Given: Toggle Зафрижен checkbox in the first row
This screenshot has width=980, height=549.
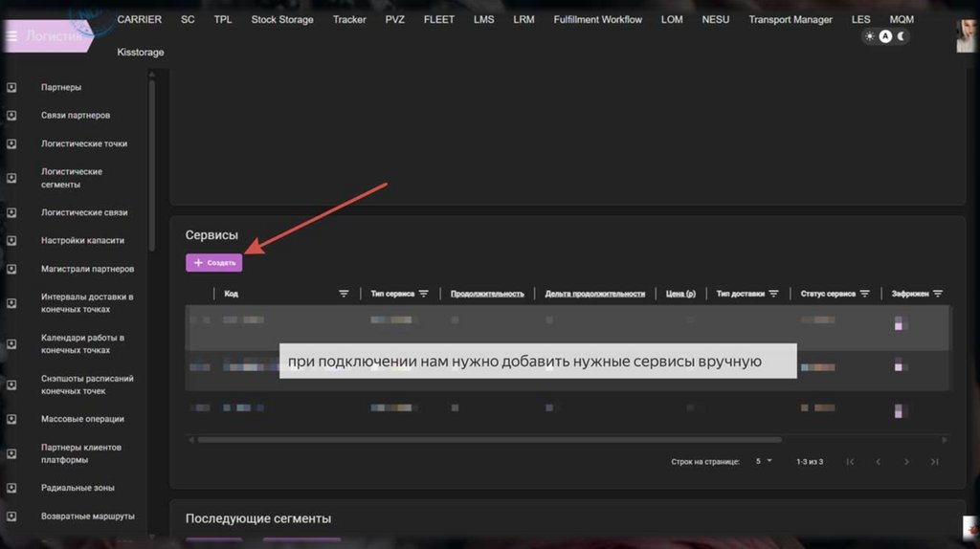Looking at the screenshot, I should click(x=898, y=323).
